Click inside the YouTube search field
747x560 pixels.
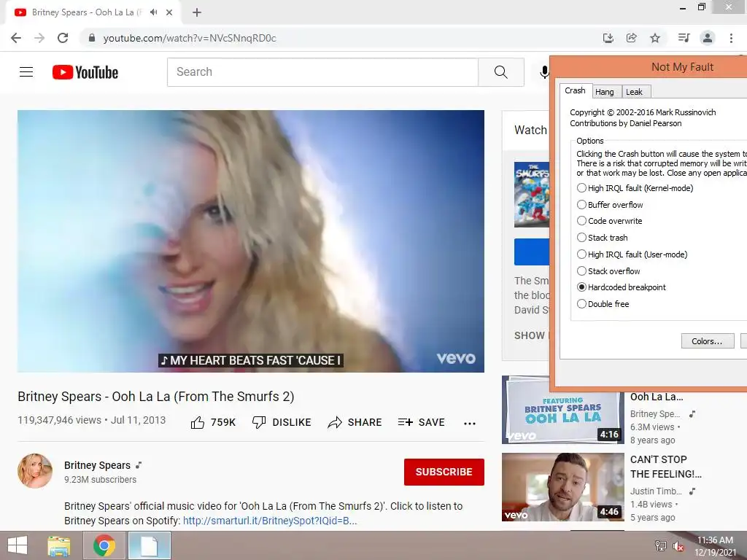pyautogui.click(x=322, y=72)
